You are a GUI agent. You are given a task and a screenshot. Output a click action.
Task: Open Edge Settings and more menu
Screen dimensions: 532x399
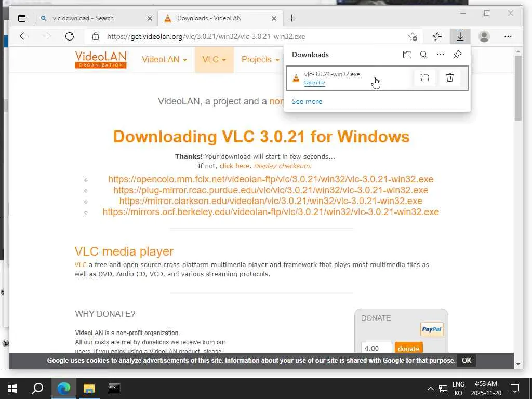[x=508, y=36]
